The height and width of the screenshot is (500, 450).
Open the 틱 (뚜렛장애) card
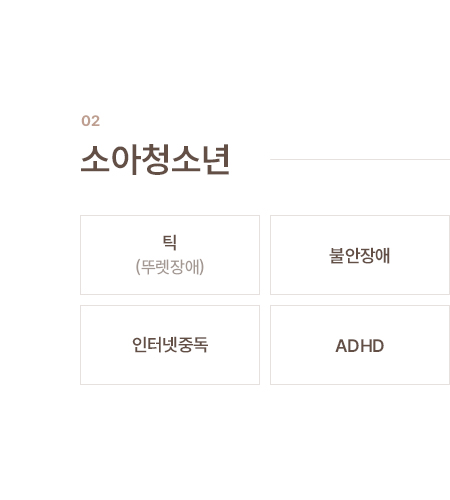[170, 255]
